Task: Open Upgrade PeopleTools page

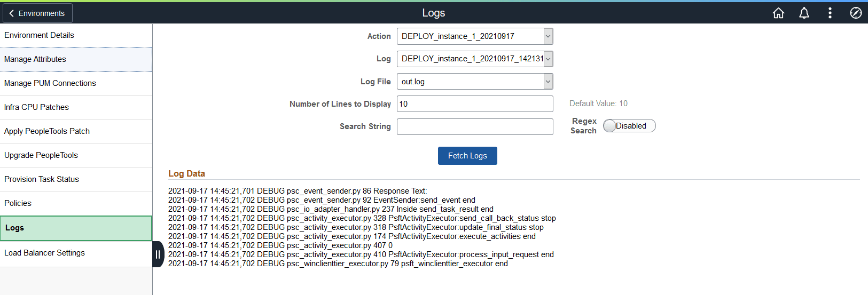Action: (76, 155)
